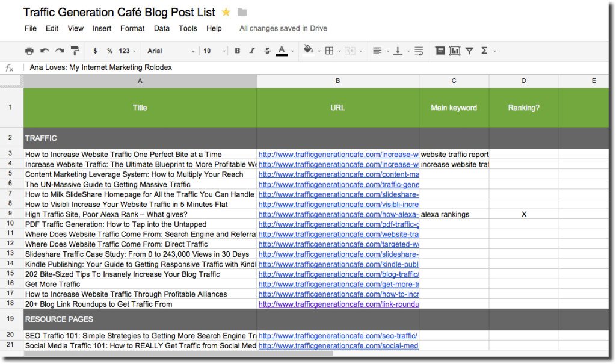
Task: Toggle italic formatting
Action: pos(252,51)
